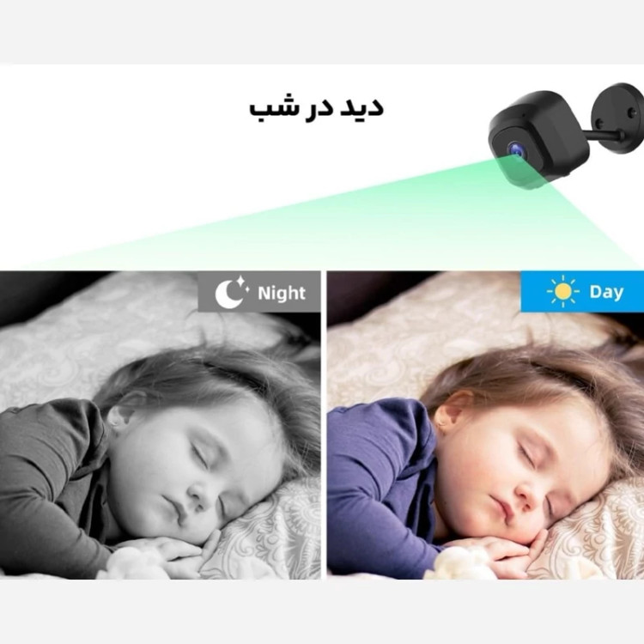Click the small star beside the moon
The width and height of the screenshot is (644, 644).
pyautogui.click(x=241, y=281)
